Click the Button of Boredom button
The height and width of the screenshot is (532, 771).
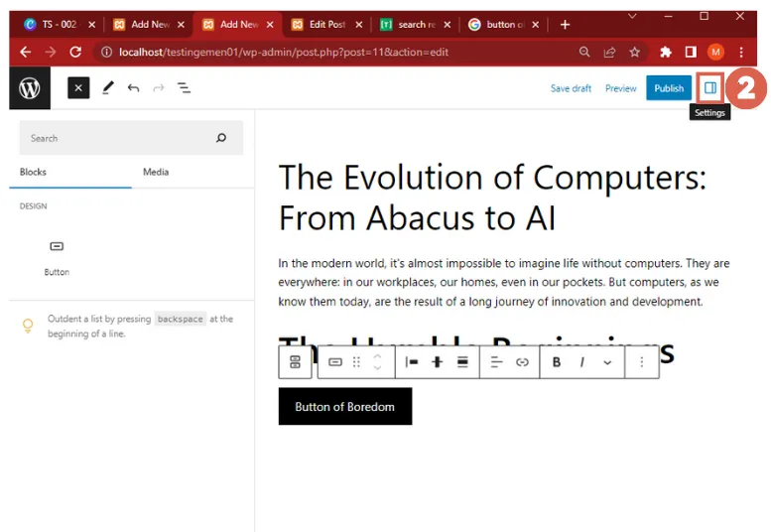[x=345, y=407]
